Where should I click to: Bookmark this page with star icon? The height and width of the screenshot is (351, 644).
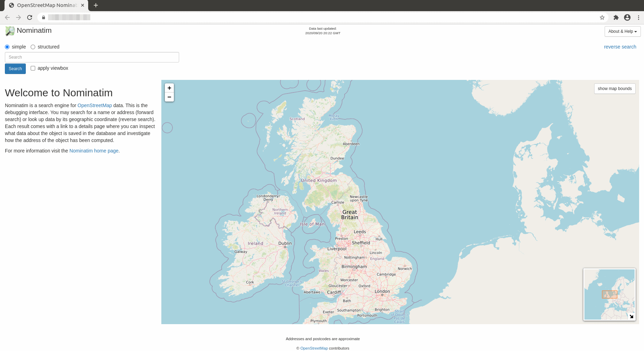click(x=602, y=17)
